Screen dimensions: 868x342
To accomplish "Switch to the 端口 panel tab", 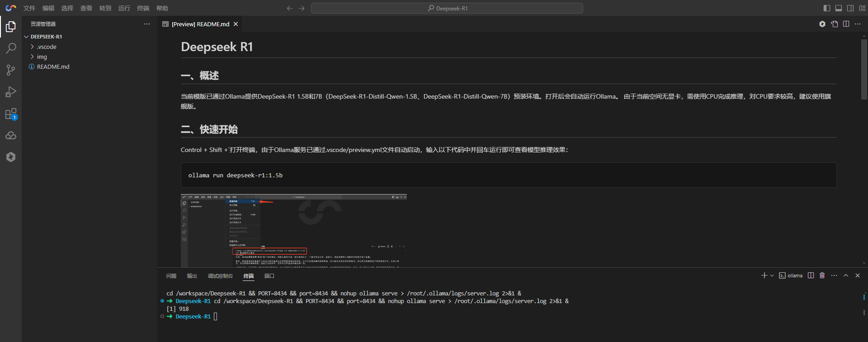I will click(x=269, y=276).
